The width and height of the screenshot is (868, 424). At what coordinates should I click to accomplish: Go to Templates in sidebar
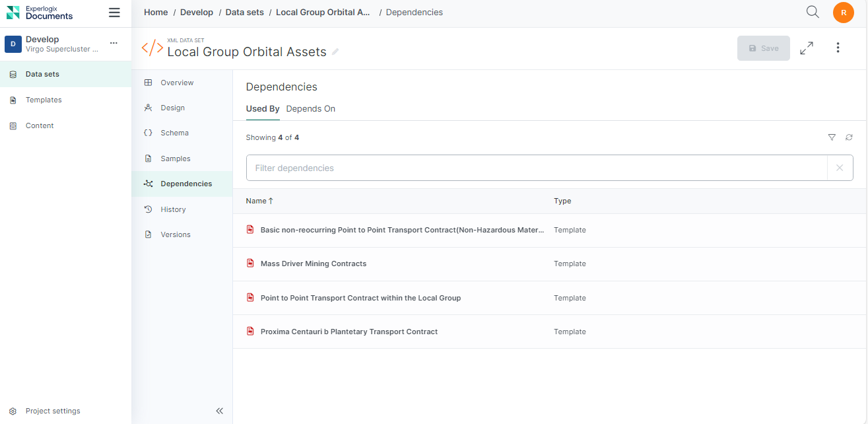[x=44, y=100]
